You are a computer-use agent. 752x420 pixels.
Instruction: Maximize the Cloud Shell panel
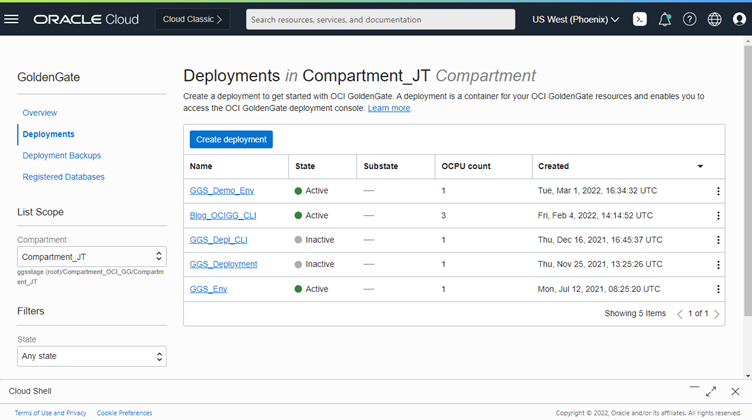tap(711, 391)
